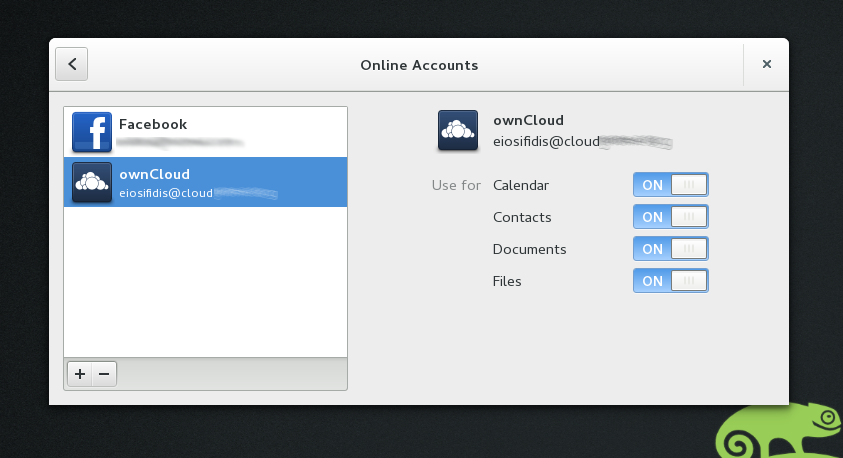Screen dimensions: 843x458
Task: Select the ownCloud entry name in the list
Action: click(x=154, y=174)
